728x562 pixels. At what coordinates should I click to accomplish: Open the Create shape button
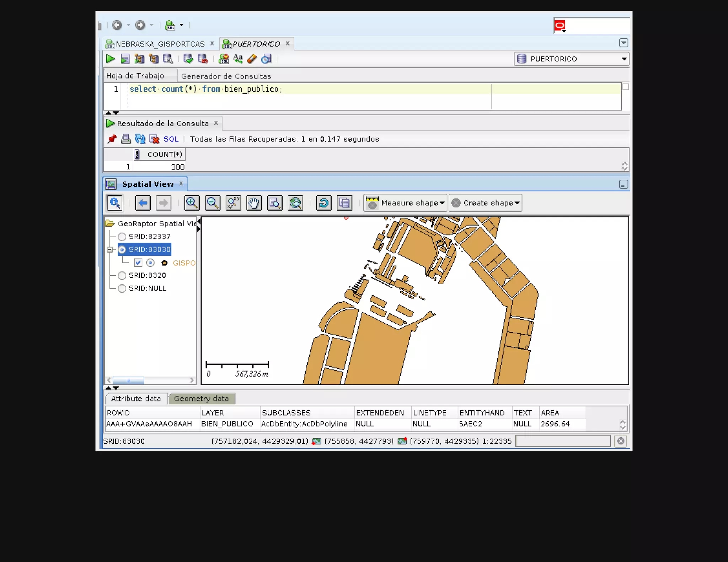(485, 203)
